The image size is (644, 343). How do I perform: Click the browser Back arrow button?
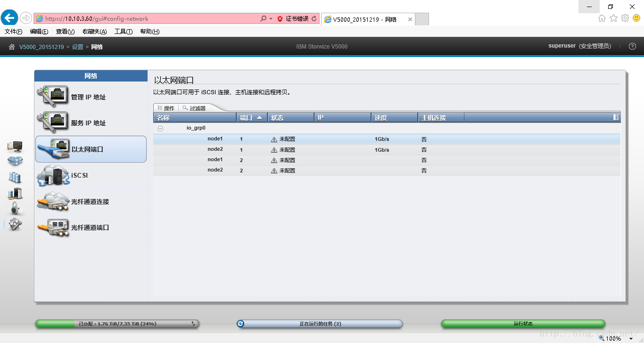(10, 18)
